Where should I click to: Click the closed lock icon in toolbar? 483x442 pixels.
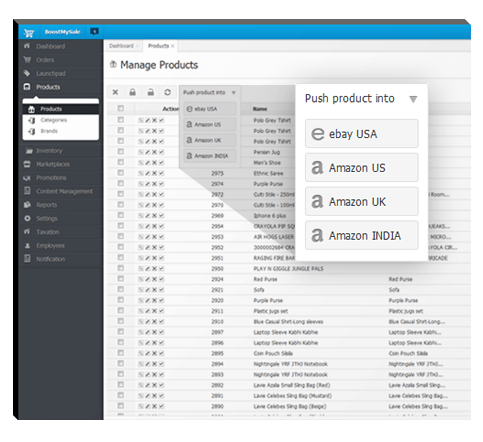click(x=132, y=92)
